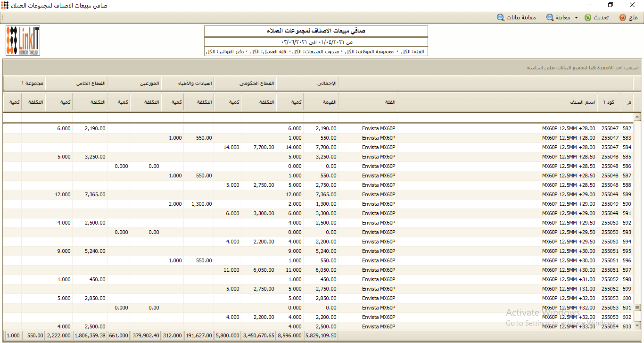Click the filter cell under اسم الصنف
The width and height of the screenshot is (644, 343).
pos(497,117)
